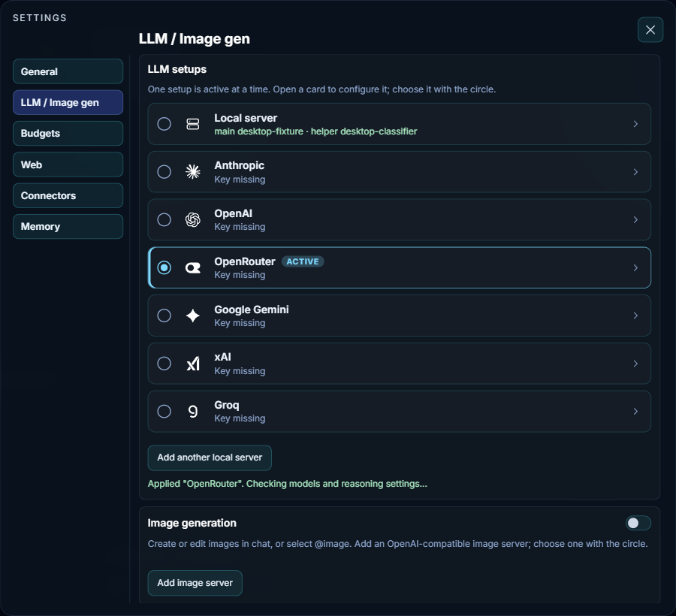Expand the Groq card chevron
The image size is (676, 616).
pos(635,411)
